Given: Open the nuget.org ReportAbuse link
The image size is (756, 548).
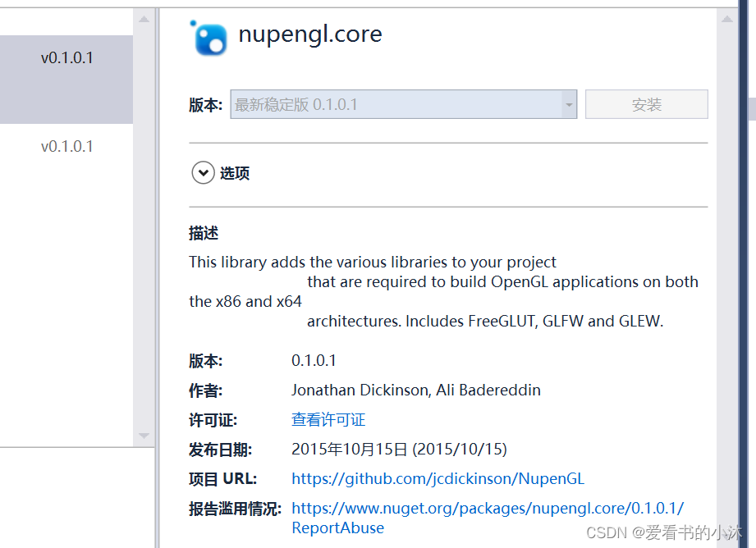Looking at the screenshot, I should [488, 518].
